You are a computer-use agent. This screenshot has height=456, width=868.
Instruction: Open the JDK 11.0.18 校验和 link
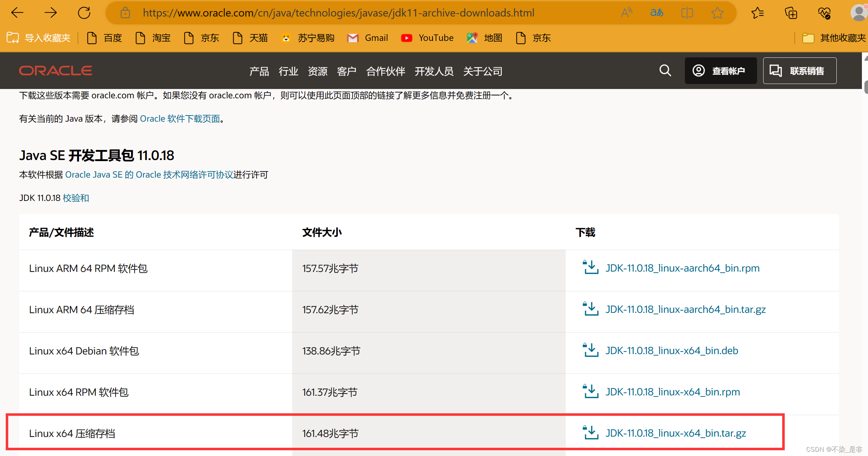[x=76, y=198]
